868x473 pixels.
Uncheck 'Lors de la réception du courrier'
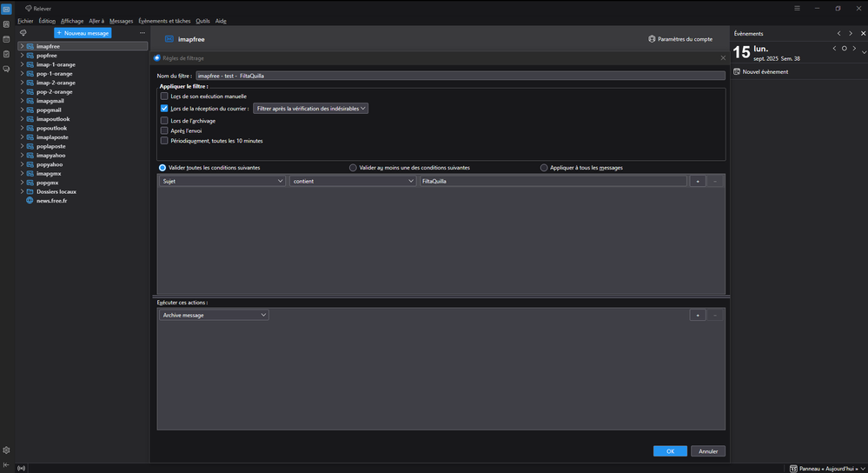(164, 109)
